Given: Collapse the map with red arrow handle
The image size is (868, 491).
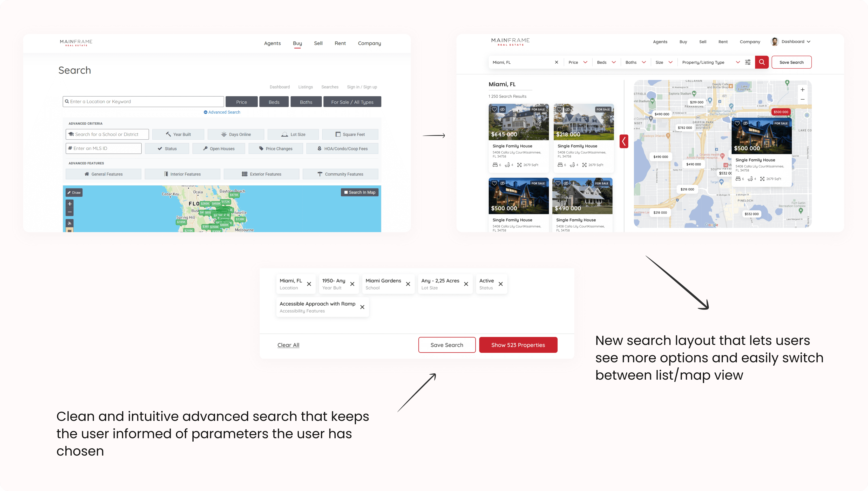Looking at the screenshot, I should [624, 141].
